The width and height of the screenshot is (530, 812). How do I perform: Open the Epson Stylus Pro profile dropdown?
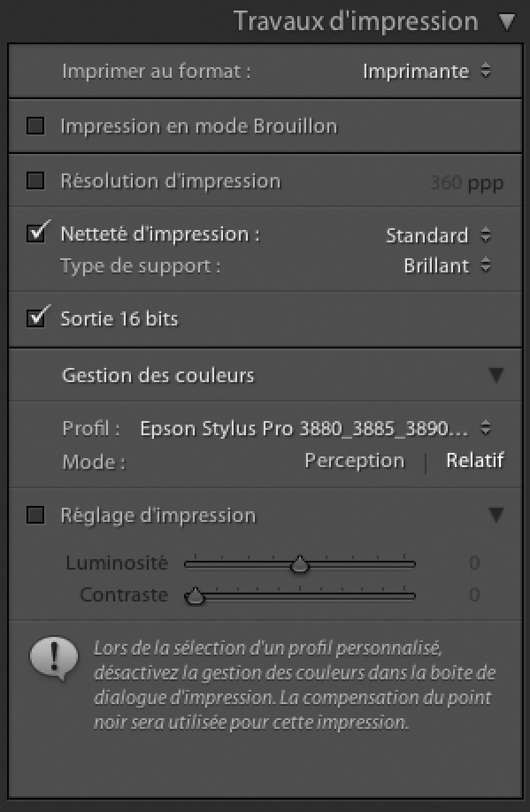[315, 428]
